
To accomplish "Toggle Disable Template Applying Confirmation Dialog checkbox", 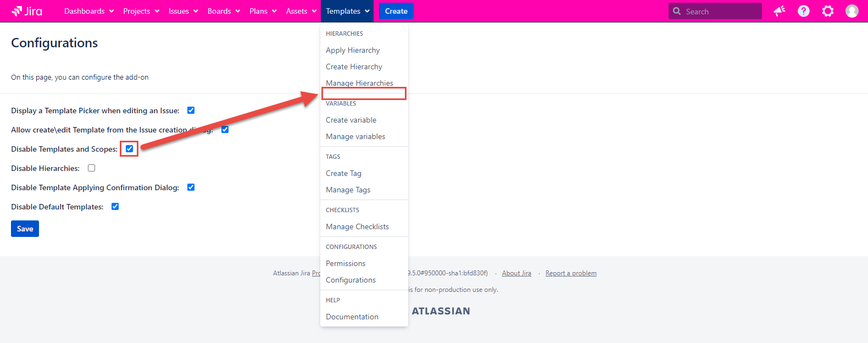I will click(191, 187).
